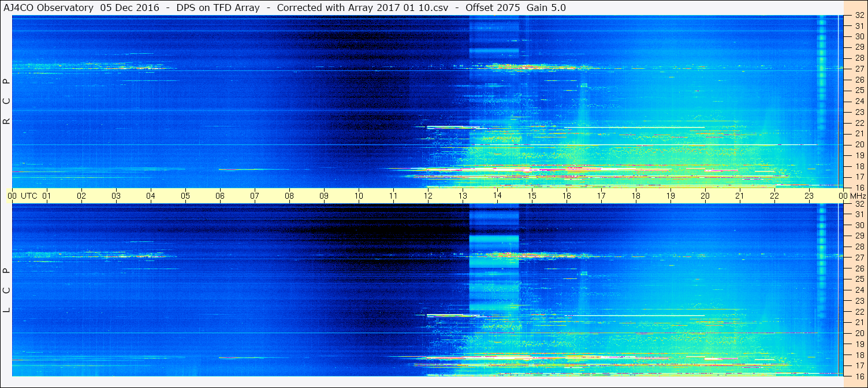This screenshot has width=868, height=388.
Task: Click 31 MHz label on LCP panel
Action: (x=859, y=214)
